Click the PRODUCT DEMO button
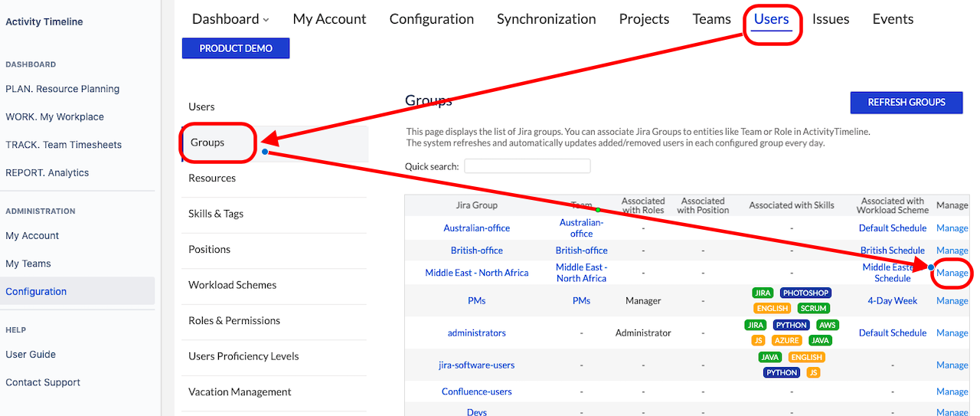The height and width of the screenshot is (416, 980). coord(236,48)
